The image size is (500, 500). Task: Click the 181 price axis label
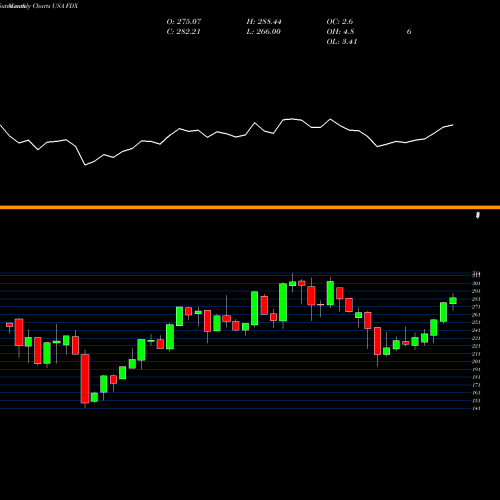click(x=476, y=377)
